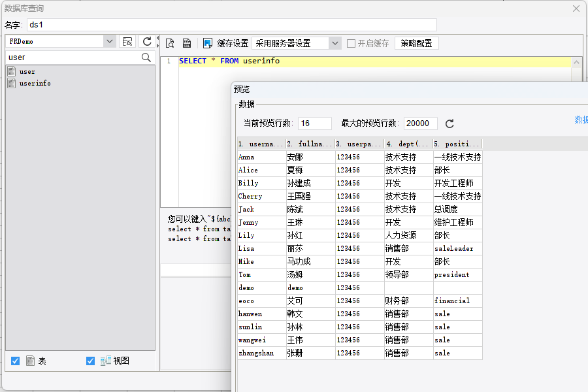Click the 领导部 dept cell
This screenshot has height=392, width=588.
(408, 274)
